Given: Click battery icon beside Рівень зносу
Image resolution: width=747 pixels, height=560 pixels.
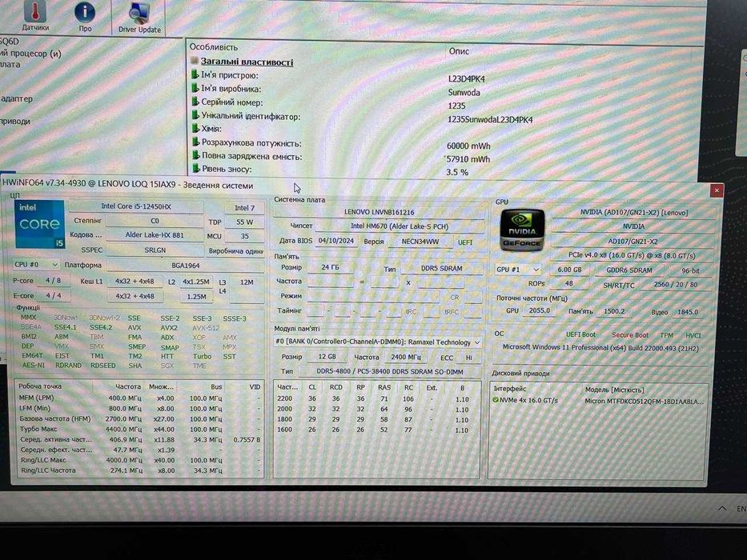Looking at the screenshot, I should [195, 169].
